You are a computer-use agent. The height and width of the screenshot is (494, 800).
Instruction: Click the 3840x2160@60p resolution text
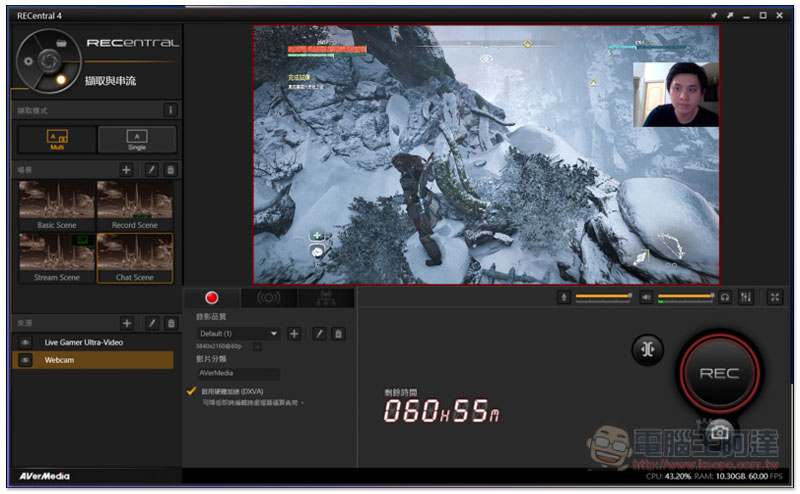click(x=219, y=347)
